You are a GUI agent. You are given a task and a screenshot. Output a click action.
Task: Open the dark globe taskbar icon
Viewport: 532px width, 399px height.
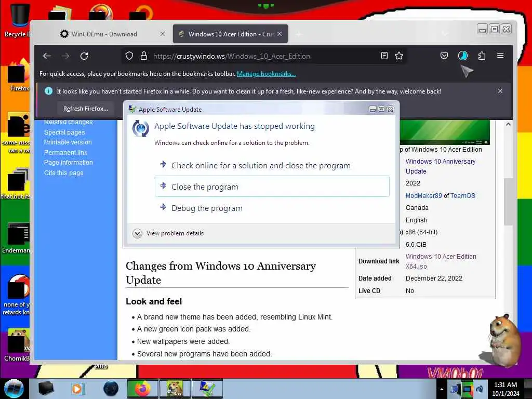coord(111,389)
